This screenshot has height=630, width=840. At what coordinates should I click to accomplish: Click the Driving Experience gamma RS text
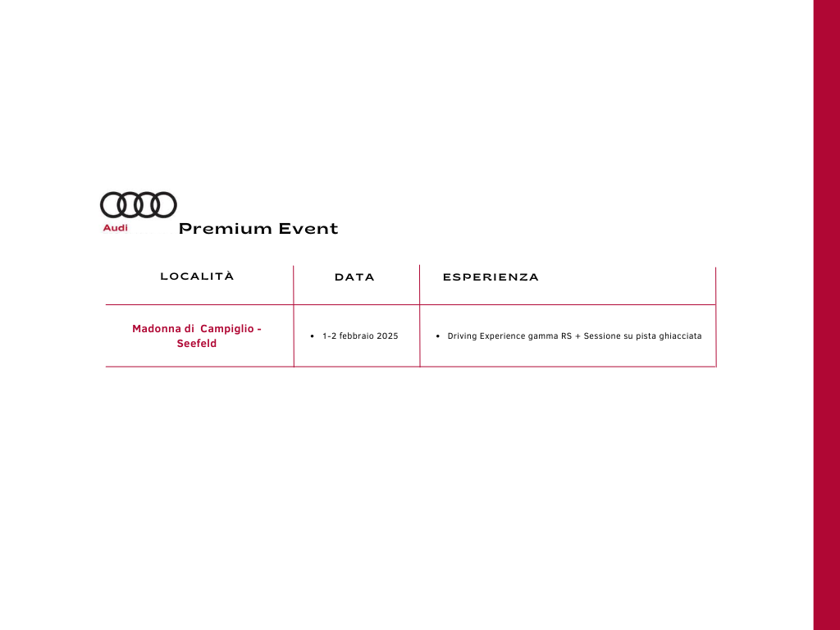[x=509, y=336]
